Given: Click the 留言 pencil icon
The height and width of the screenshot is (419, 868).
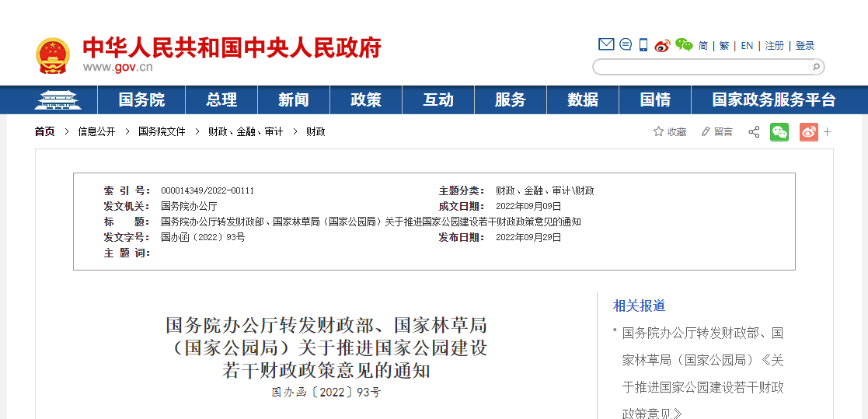Looking at the screenshot, I should coord(706,131).
